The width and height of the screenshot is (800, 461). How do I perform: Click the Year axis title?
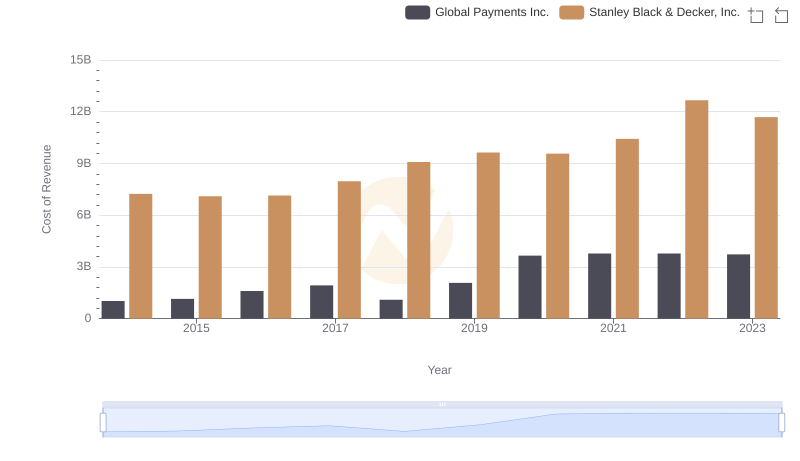(439, 370)
